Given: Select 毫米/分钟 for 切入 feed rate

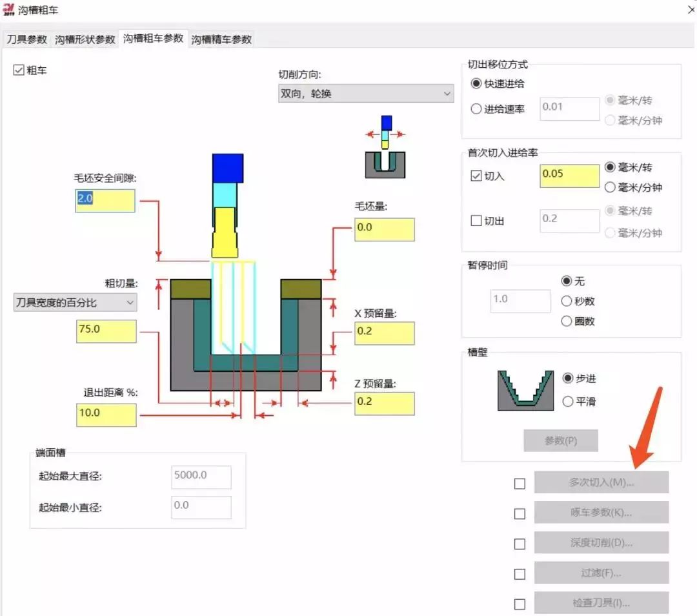Looking at the screenshot, I should (x=610, y=187).
